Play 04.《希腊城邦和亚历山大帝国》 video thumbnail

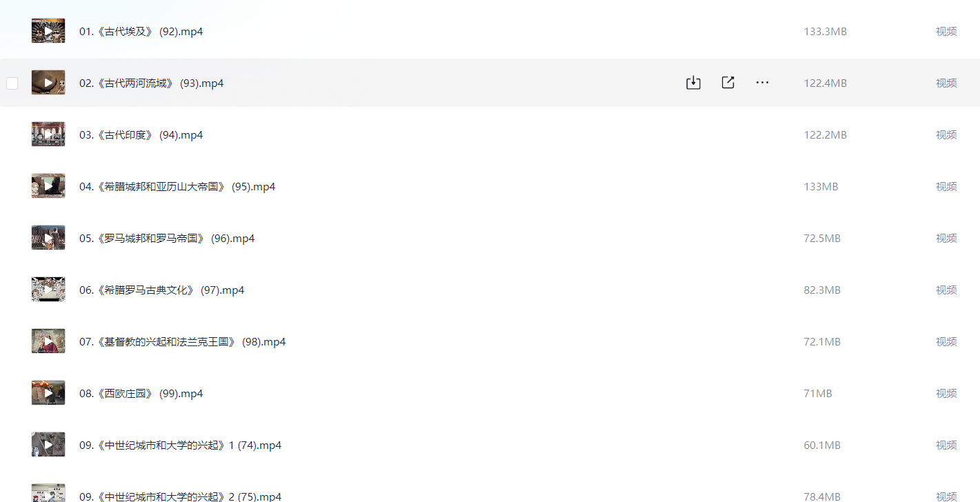(48, 186)
